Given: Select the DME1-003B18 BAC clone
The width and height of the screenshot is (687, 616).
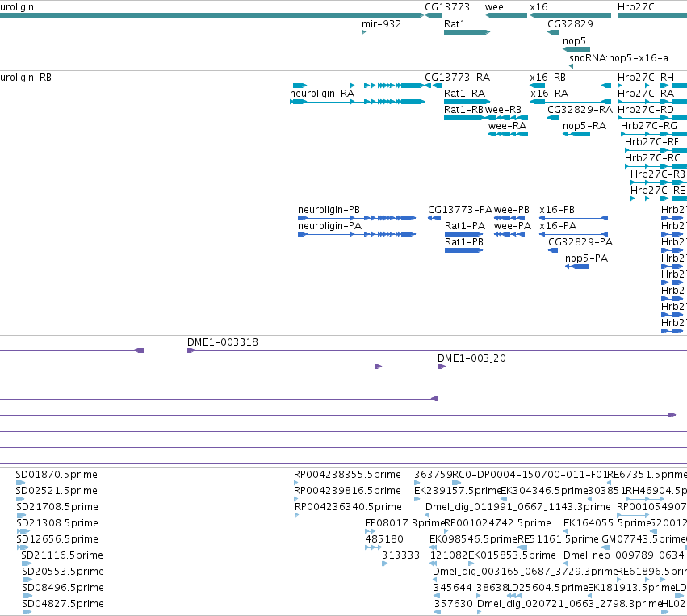Looking at the screenshot, I should click(437, 350).
